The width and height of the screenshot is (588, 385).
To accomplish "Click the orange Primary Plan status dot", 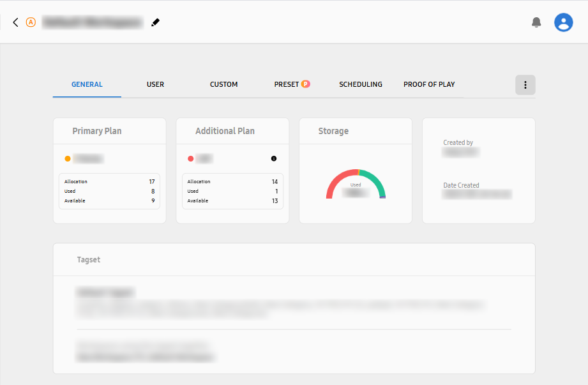I will (68, 158).
